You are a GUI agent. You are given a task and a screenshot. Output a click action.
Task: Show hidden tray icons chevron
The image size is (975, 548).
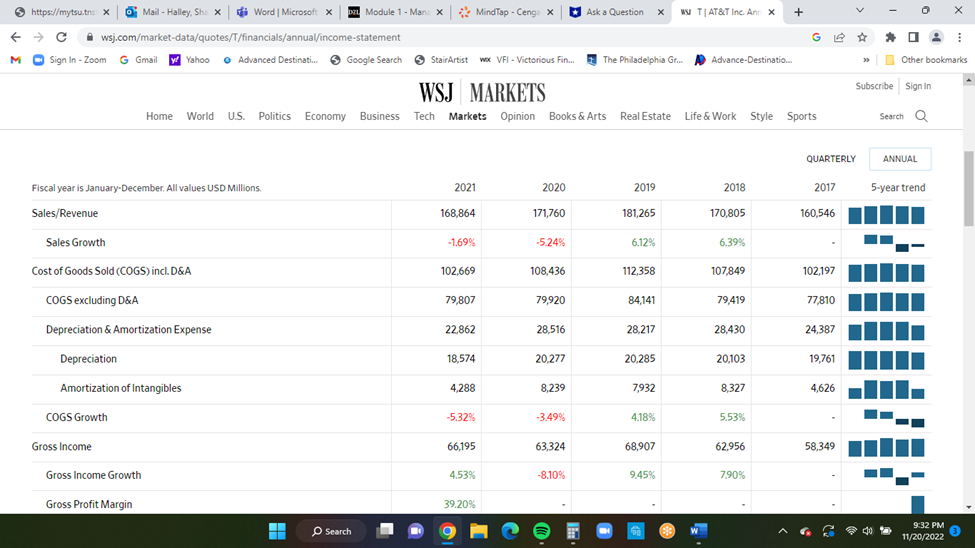783,531
